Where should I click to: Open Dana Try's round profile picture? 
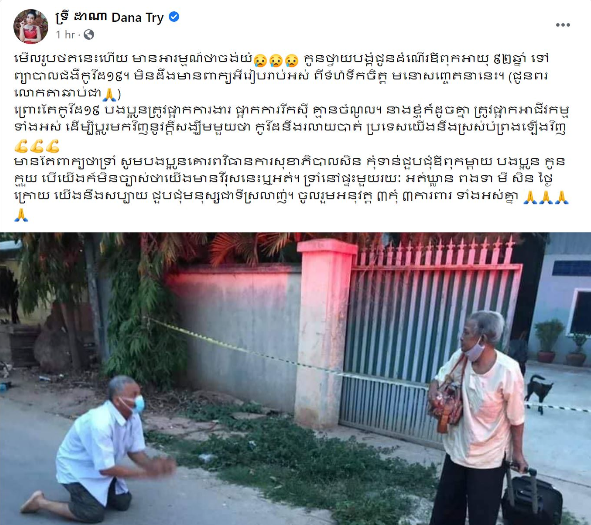point(31,26)
